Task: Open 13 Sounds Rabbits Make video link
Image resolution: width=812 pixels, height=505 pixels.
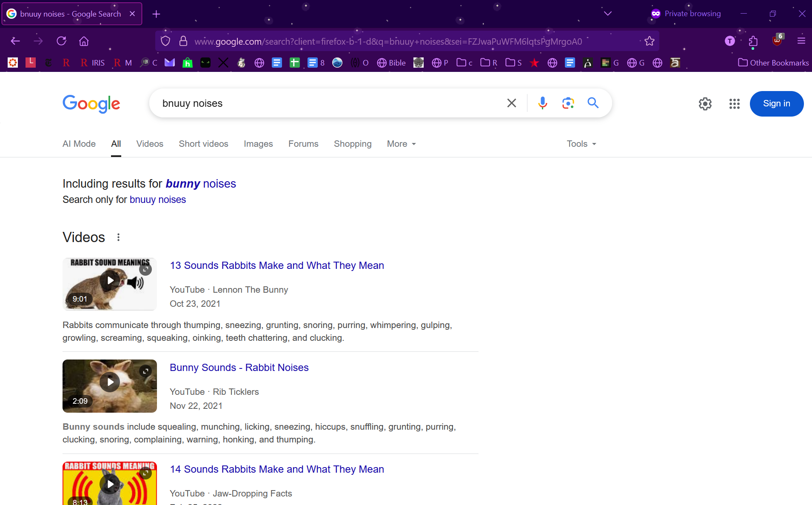Action: [277, 265]
